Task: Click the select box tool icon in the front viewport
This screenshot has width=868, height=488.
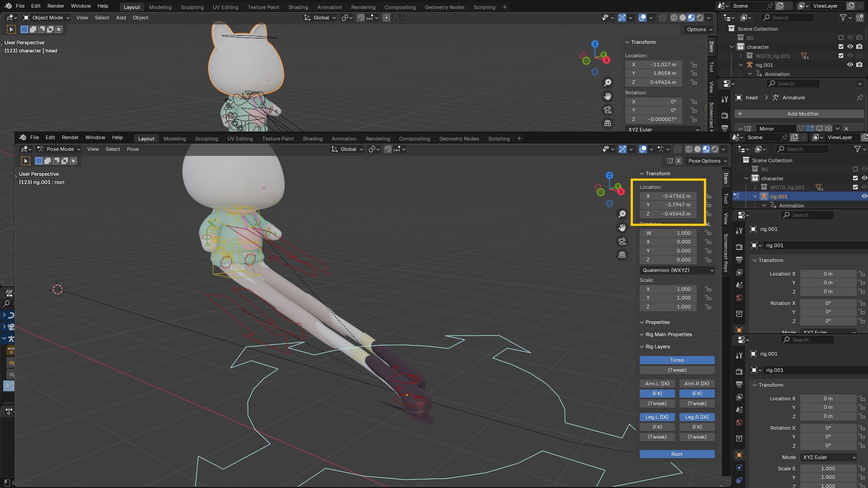Action: click(x=26, y=161)
